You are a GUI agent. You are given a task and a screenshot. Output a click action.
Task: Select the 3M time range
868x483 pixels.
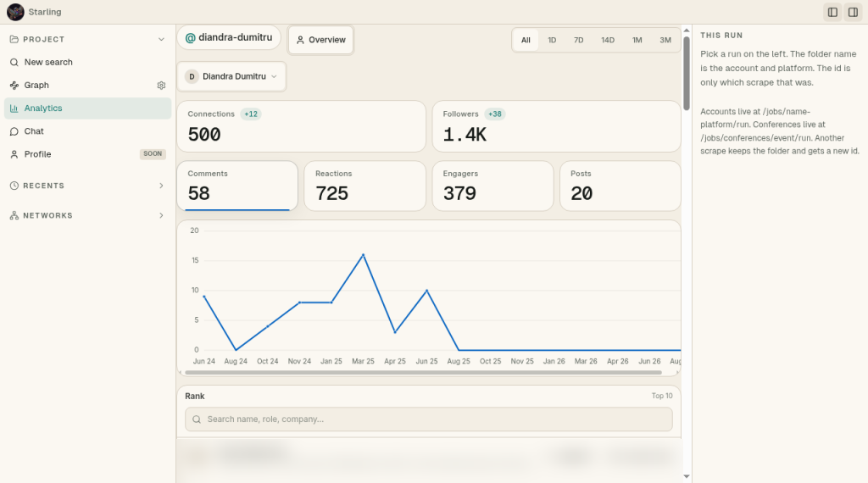pos(665,40)
